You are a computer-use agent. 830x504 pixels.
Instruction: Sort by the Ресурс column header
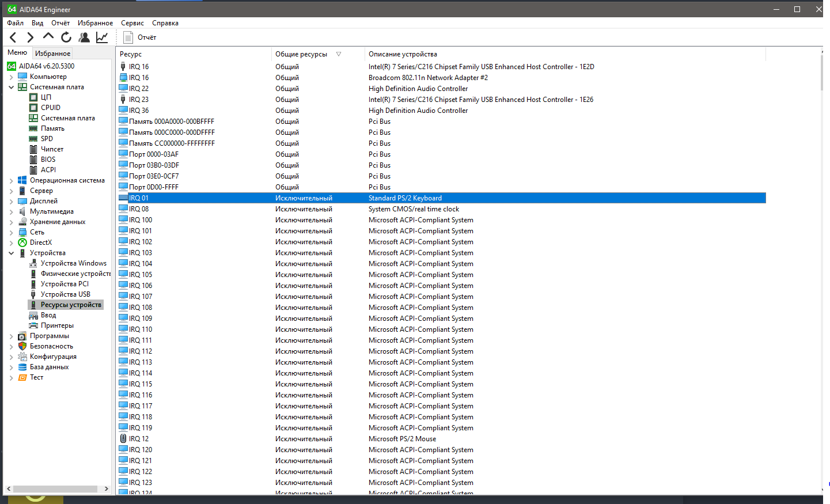[x=194, y=54]
